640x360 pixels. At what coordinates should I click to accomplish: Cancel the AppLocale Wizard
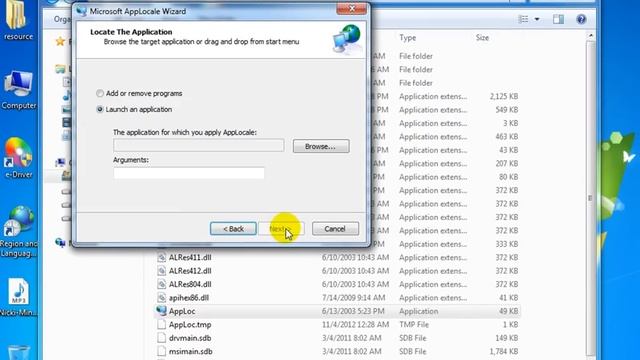[x=335, y=229]
